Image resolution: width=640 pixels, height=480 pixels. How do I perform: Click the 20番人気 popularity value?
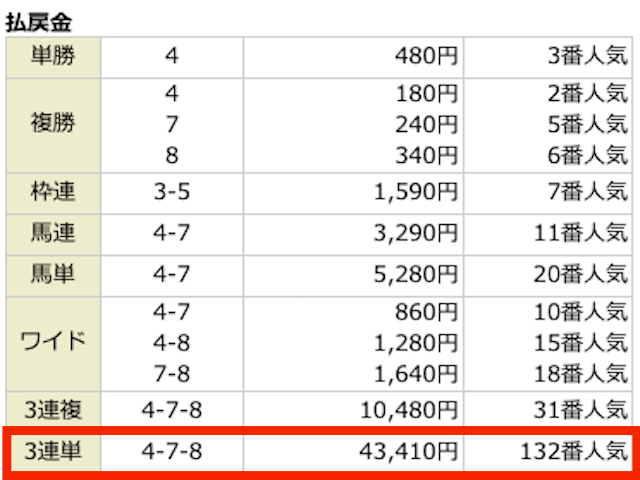(580, 274)
